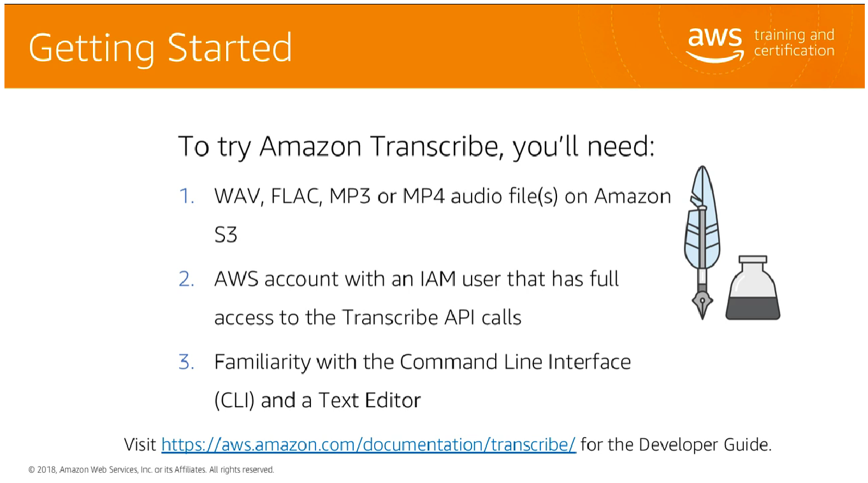
Task: Click the "Familiarity with the Command Line Interface" line
Action: coord(422,362)
